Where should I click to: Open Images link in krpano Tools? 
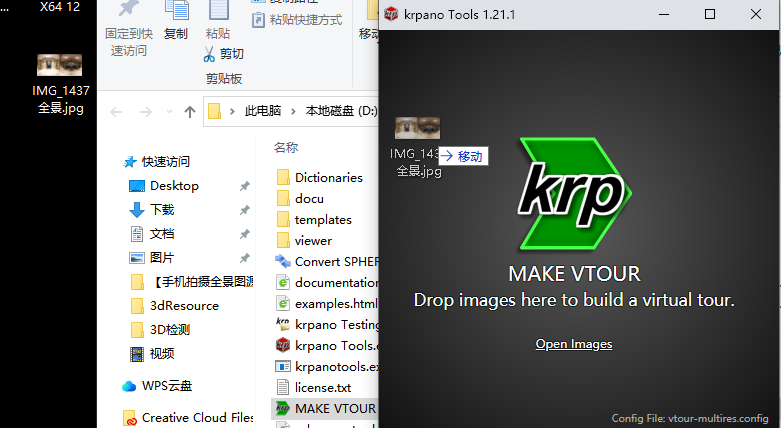tap(574, 344)
